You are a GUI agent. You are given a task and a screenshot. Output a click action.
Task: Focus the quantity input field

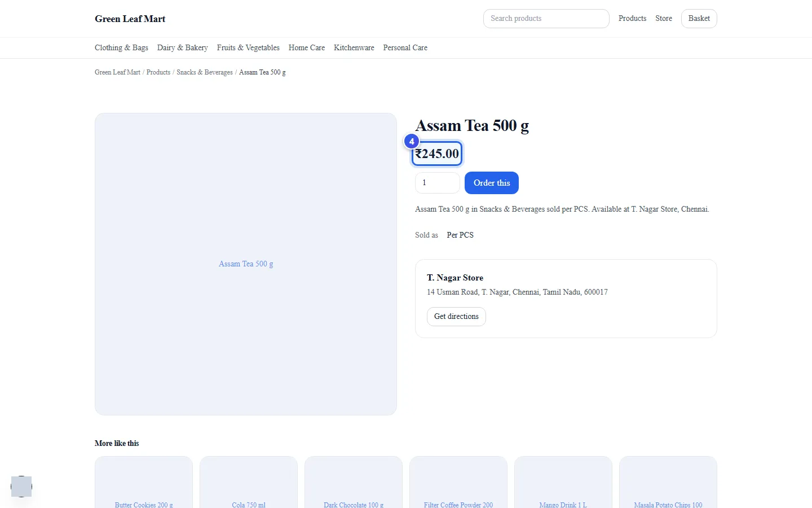pyautogui.click(x=438, y=183)
